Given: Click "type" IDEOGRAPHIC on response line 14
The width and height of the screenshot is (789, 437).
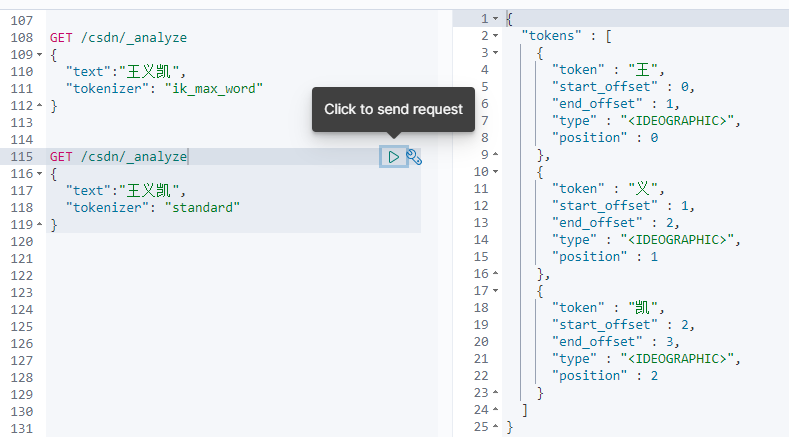Looking at the screenshot, I should point(643,240).
